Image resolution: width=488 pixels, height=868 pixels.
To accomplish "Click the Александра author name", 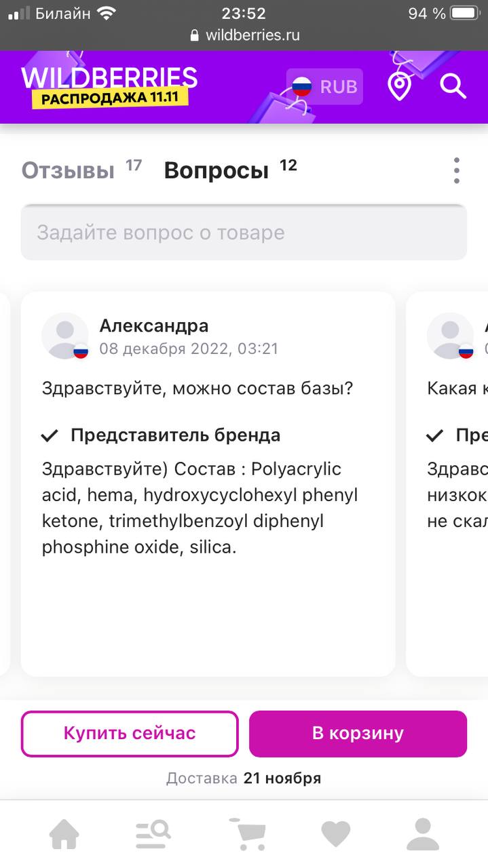I will [x=154, y=325].
